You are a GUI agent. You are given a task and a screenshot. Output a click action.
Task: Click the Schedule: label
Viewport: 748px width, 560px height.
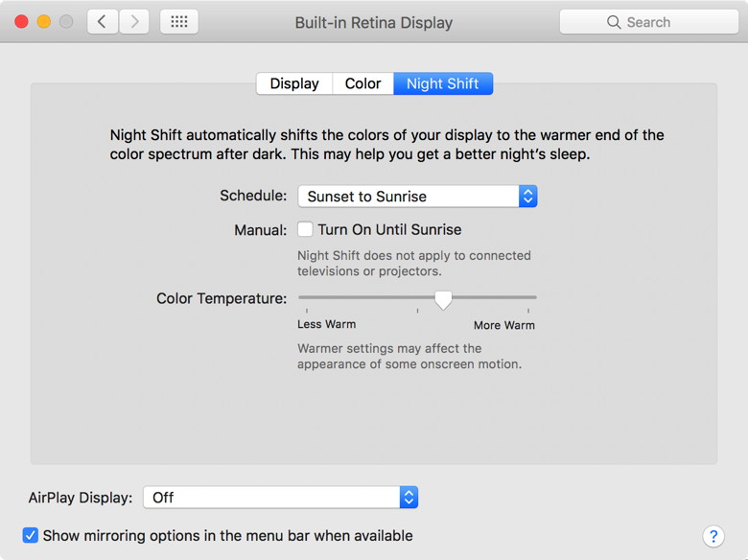(253, 196)
